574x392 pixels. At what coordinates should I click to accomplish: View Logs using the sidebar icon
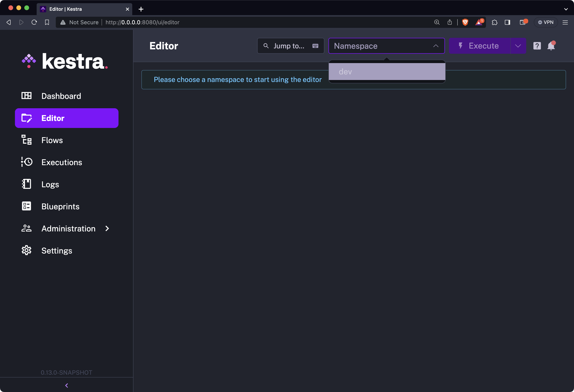[26, 184]
